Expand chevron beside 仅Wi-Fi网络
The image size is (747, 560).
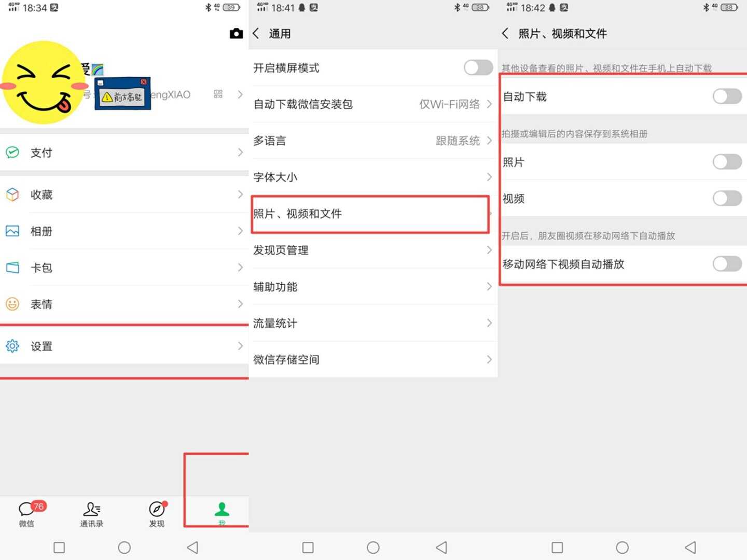489,104
